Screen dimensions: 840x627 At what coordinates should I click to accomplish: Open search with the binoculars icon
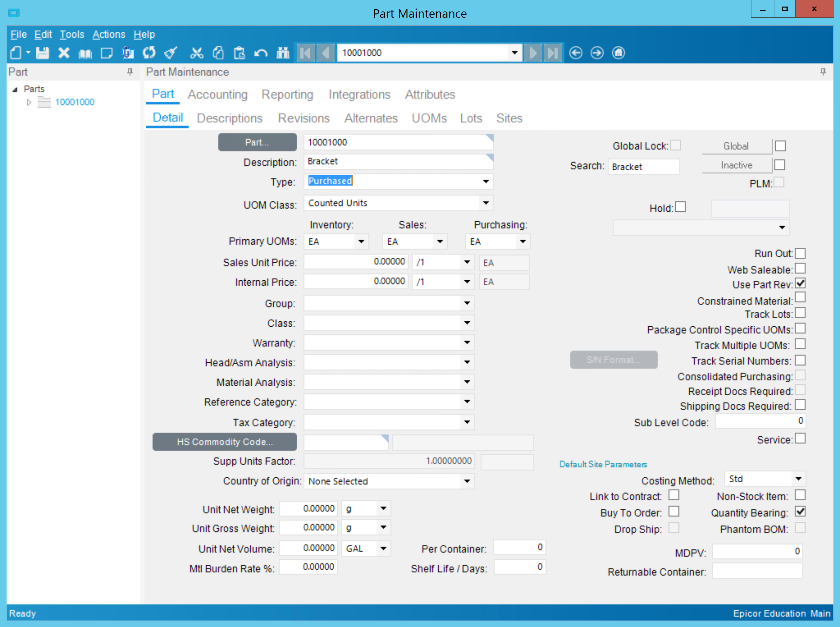(283, 53)
